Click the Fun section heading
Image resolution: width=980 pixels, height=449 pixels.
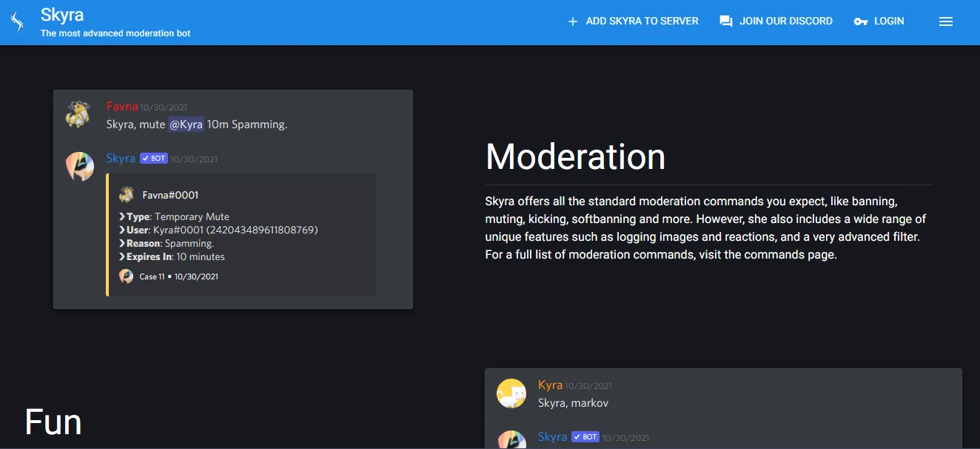[53, 422]
